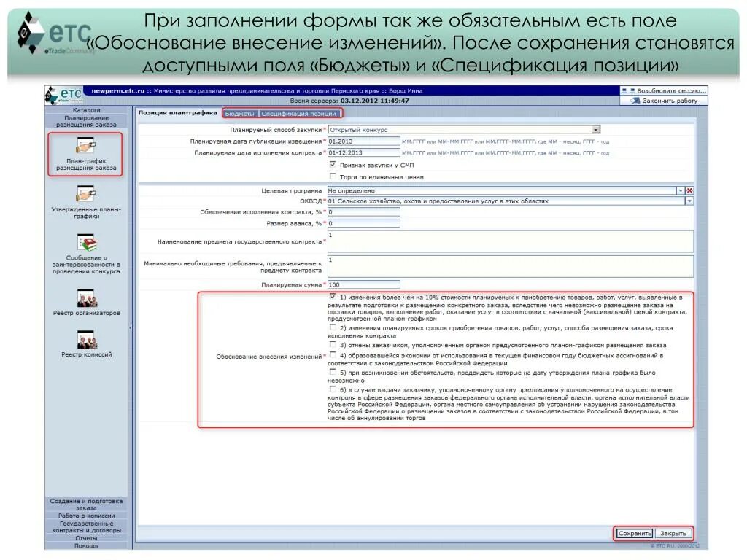This screenshot has height=560, width=747.
Task: Check reason 3 отмены заказчиком
Action: (x=333, y=344)
